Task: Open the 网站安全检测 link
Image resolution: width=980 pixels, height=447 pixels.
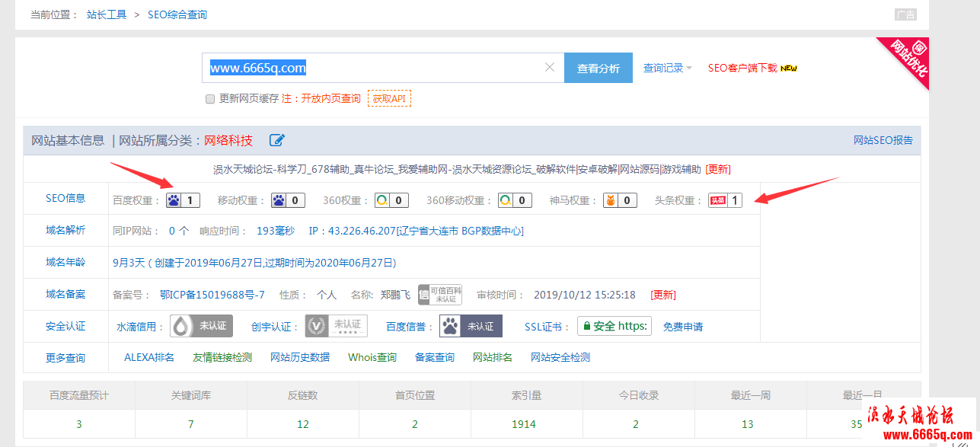Action: [x=560, y=357]
